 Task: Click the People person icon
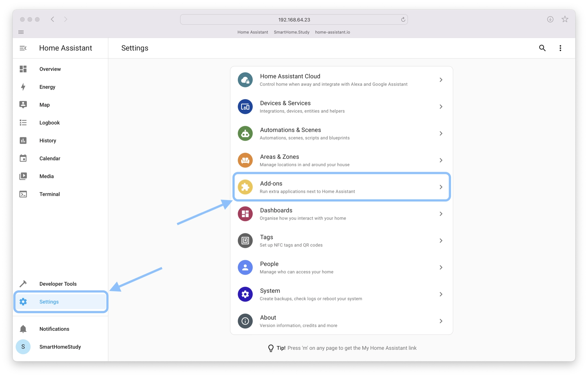point(245,268)
